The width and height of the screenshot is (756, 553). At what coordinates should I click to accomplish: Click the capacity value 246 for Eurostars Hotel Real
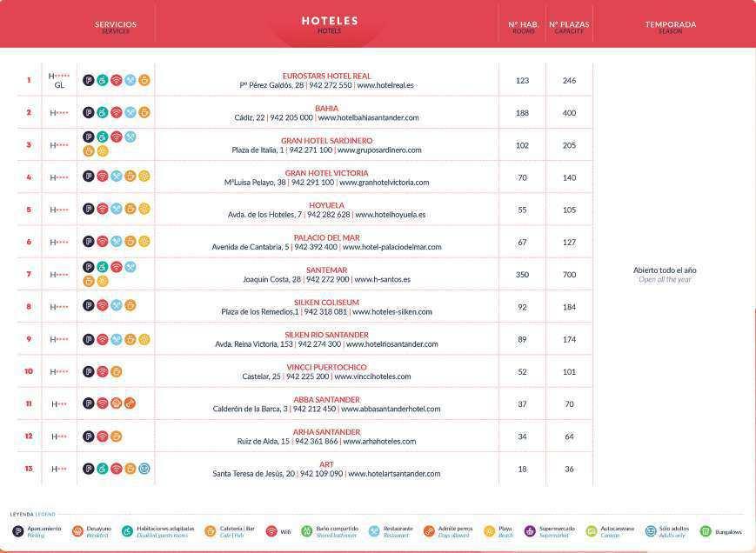click(x=570, y=81)
